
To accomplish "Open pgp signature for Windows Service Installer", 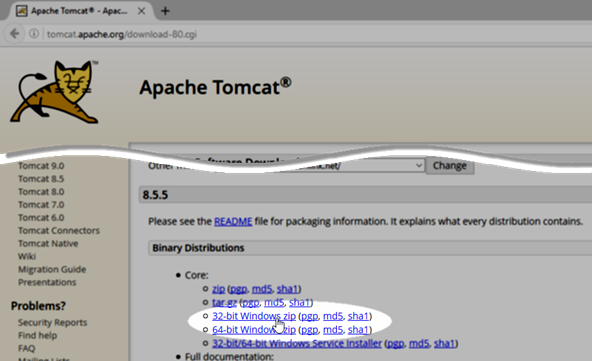I will [x=396, y=343].
